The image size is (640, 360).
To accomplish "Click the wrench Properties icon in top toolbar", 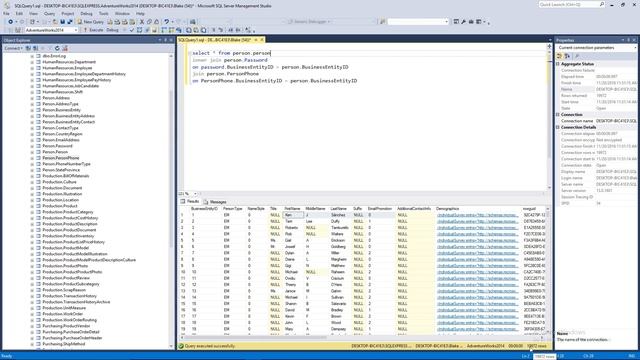I will [x=464, y=22].
